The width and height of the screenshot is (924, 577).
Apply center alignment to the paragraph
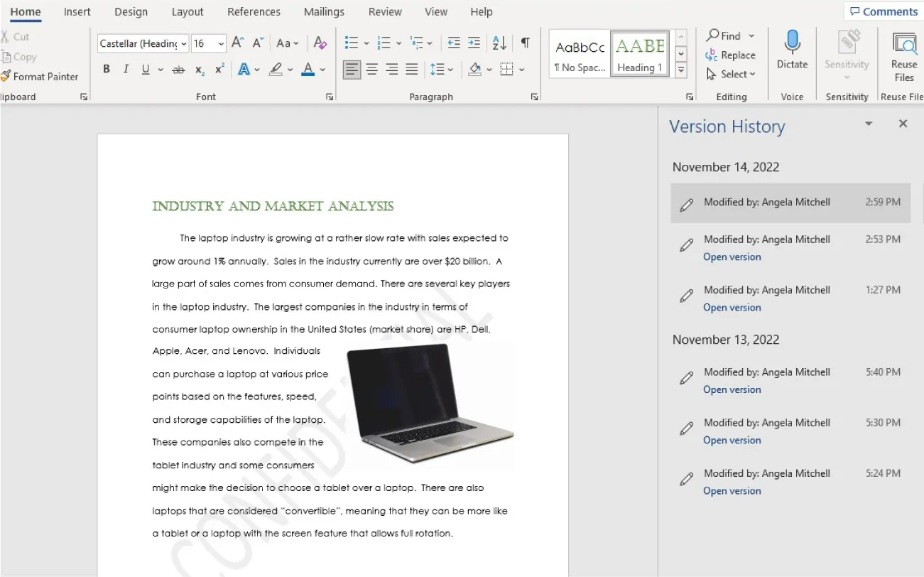pos(371,69)
